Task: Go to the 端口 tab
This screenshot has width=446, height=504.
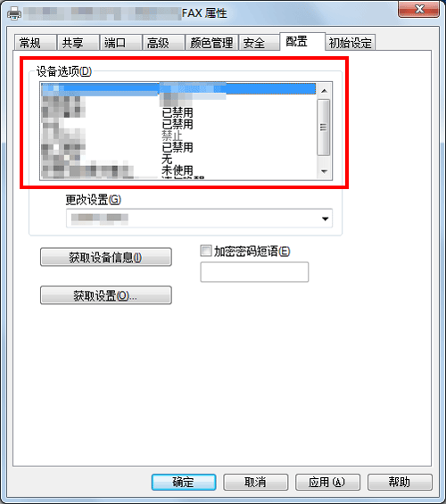Action: click(x=120, y=43)
